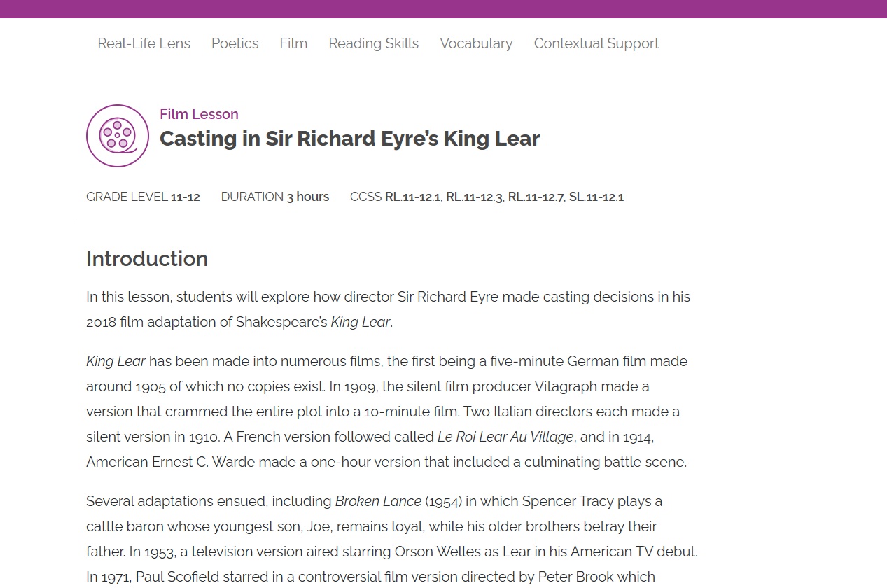The height and width of the screenshot is (588, 887).
Task: Click the purple header bar at the top
Action: [x=443, y=8]
